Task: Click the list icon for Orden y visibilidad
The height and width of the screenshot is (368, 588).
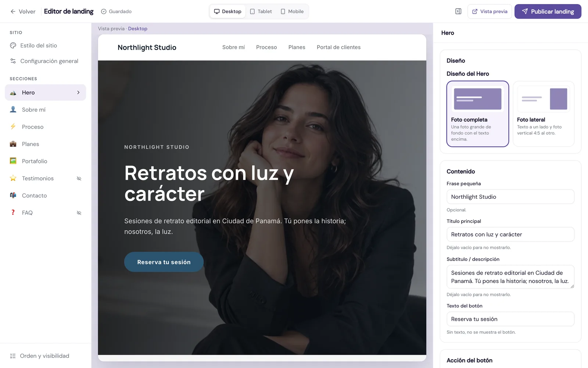Action: click(13, 356)
